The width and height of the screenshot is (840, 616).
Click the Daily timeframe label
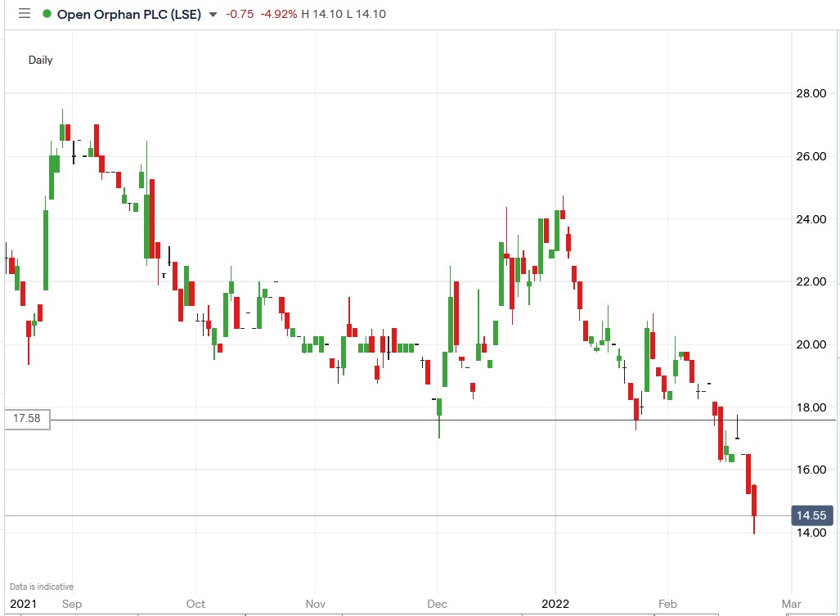tap(39, 60)
